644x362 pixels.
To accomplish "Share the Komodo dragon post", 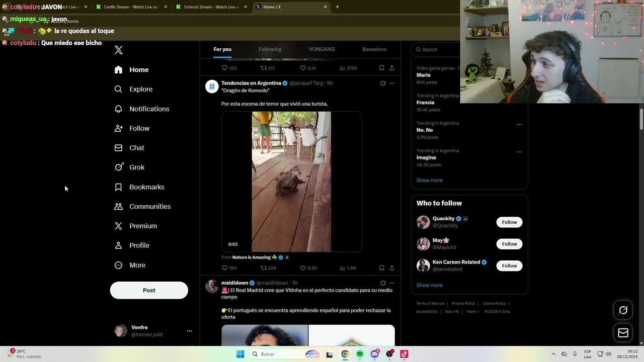I will (392, 268).
